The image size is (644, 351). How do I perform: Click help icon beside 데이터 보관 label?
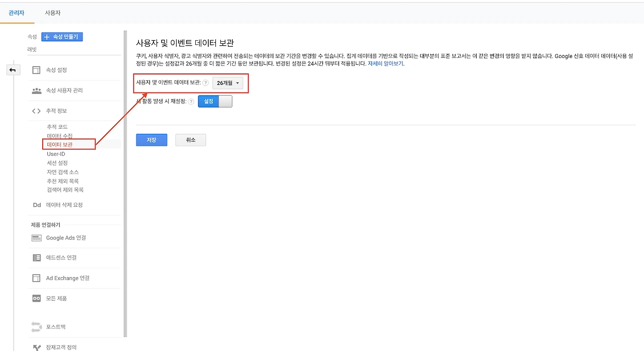(x=205, y=83)
